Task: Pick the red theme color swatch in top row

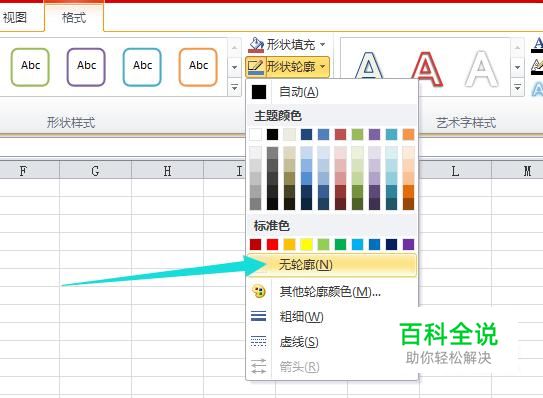Action: click(340, 134)
